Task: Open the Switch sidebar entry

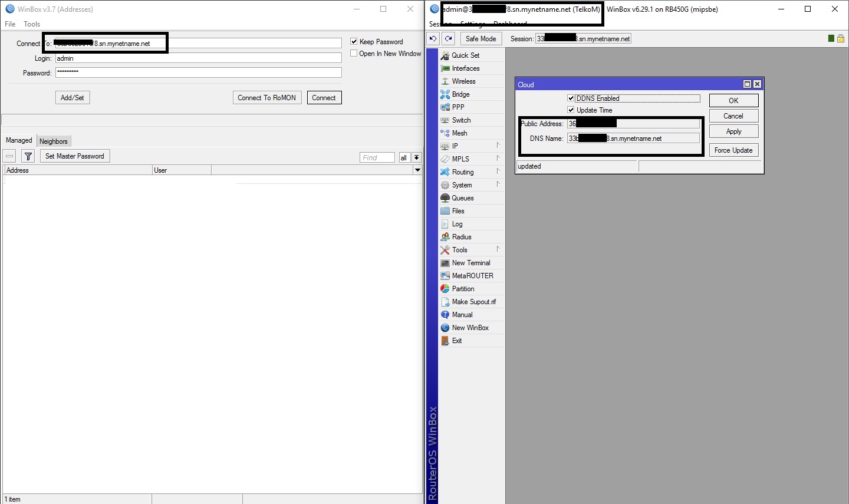Action: pos(472,120)
